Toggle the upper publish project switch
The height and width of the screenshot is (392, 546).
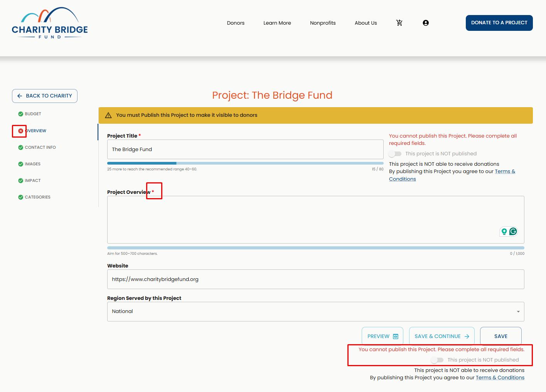click(395, 154)
